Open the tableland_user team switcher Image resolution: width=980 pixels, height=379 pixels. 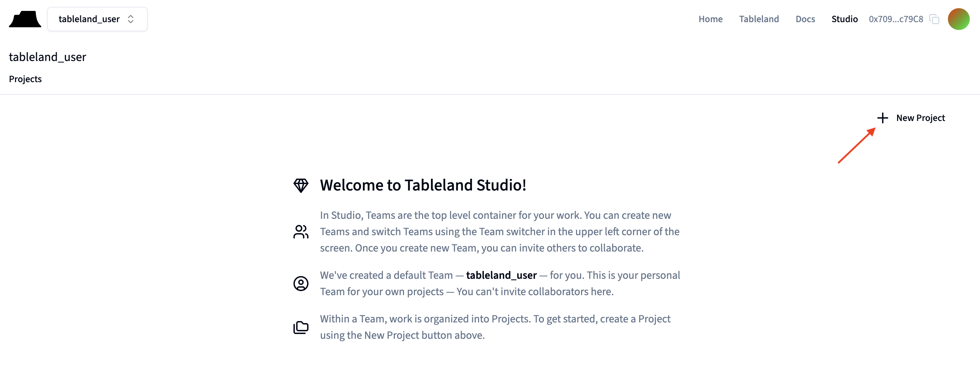pos(89,19)
